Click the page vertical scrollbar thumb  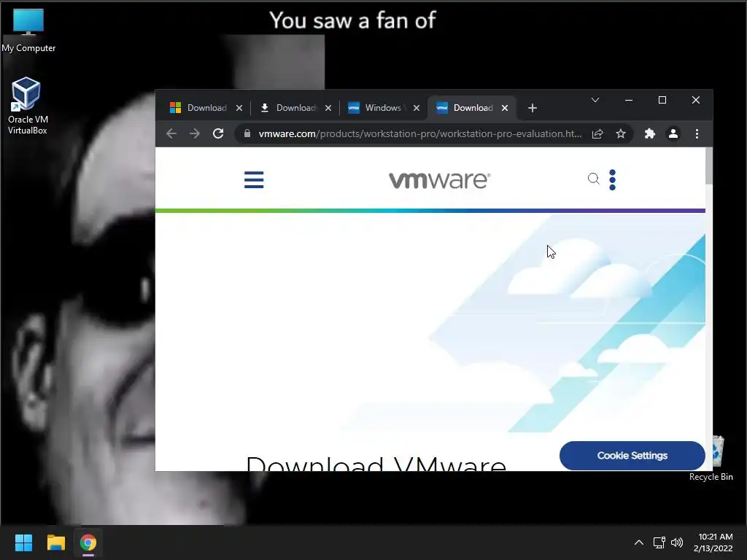pyautogui.click(x=709, y=166)
